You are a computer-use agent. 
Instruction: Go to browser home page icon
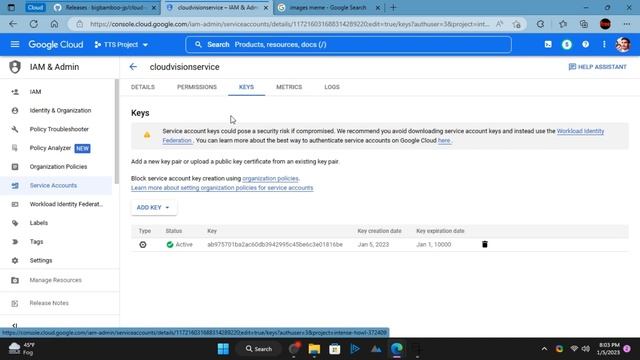click(54, 24)
